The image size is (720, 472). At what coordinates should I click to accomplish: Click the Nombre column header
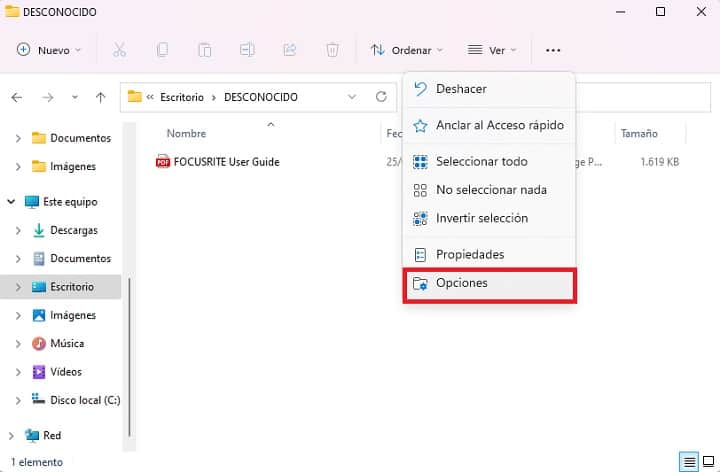186,134
